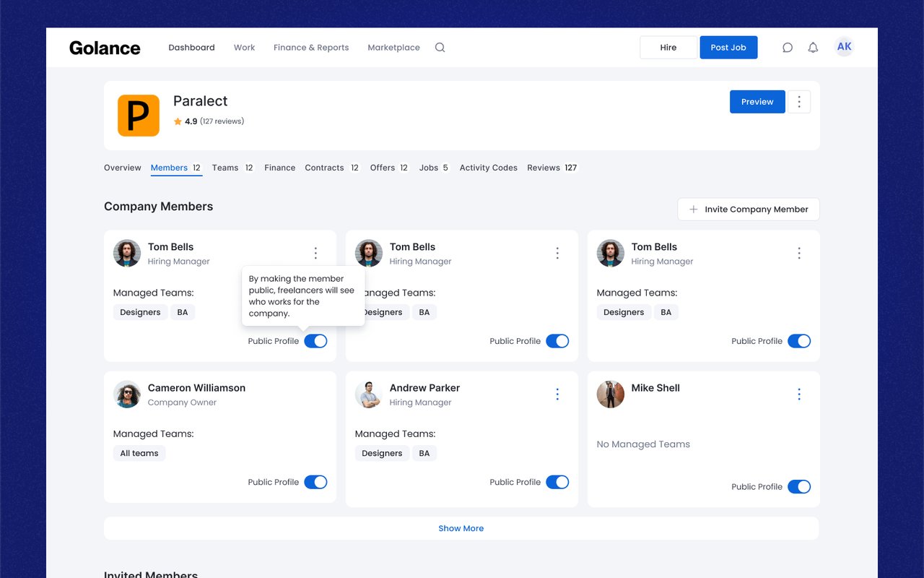
Task: Click the plus icon on Invite Company Member
Action: (694, 210)
